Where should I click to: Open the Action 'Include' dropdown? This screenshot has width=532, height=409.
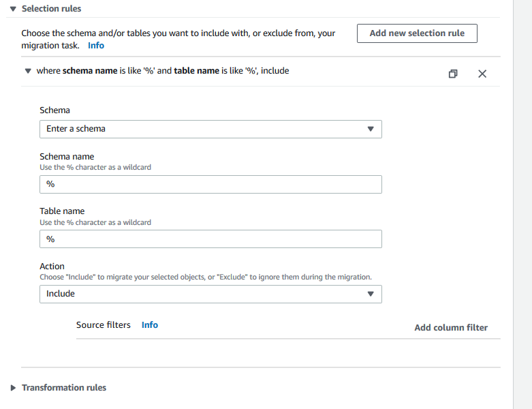click(x=204, y=294)
